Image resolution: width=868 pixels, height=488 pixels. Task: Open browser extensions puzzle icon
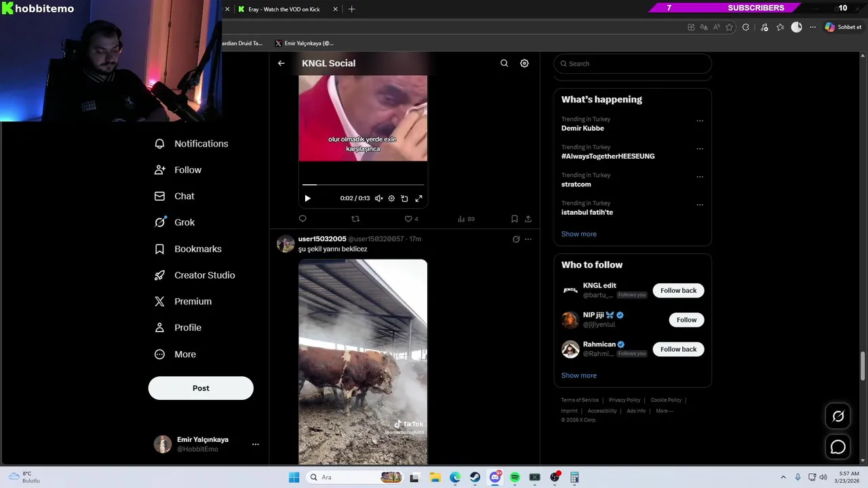point(746,27)
